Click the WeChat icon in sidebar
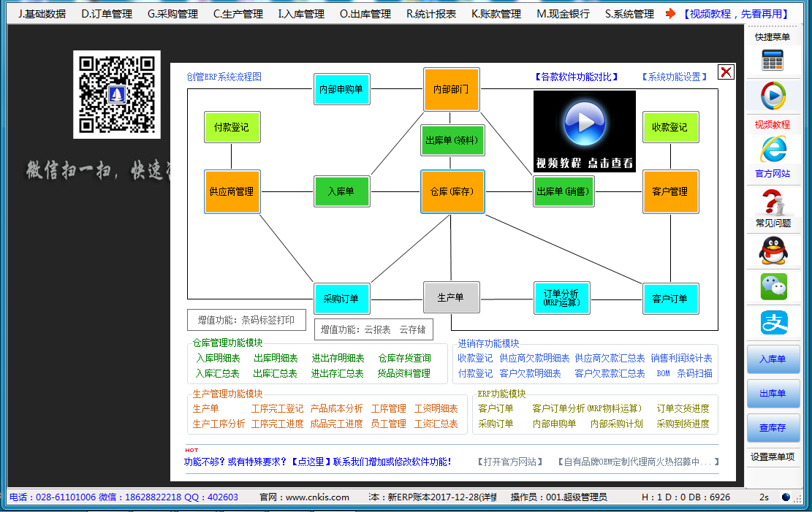 [x=774, y=287]
